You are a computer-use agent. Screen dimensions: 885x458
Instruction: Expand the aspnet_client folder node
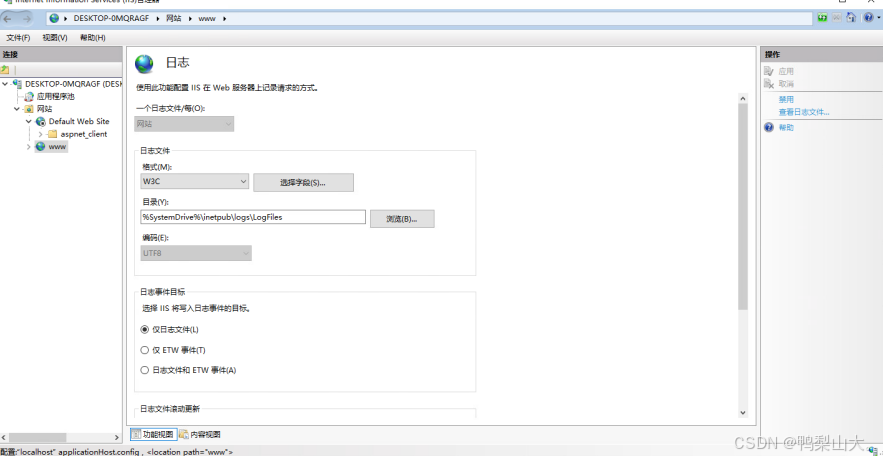click(41, 134)
